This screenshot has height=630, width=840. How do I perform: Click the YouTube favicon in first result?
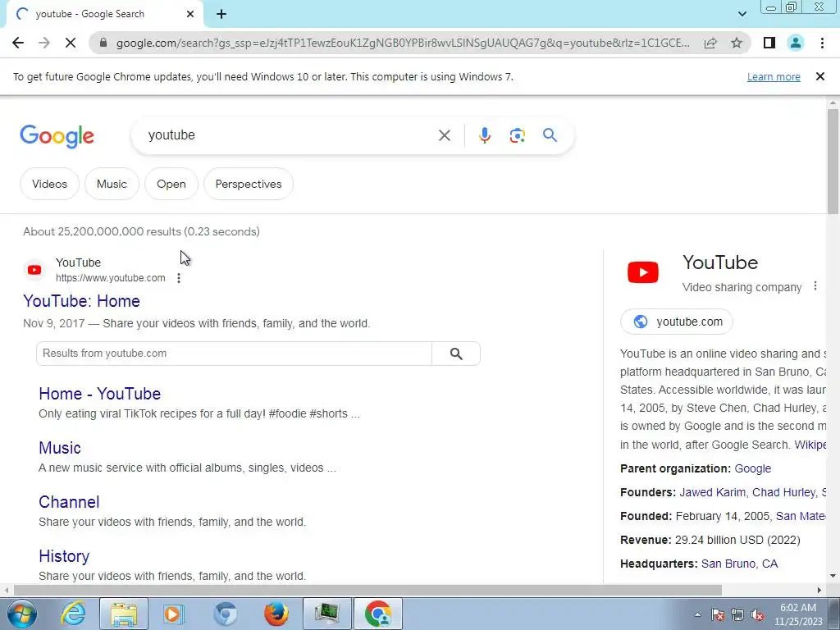pyautogui.click(x=34, y=269)
